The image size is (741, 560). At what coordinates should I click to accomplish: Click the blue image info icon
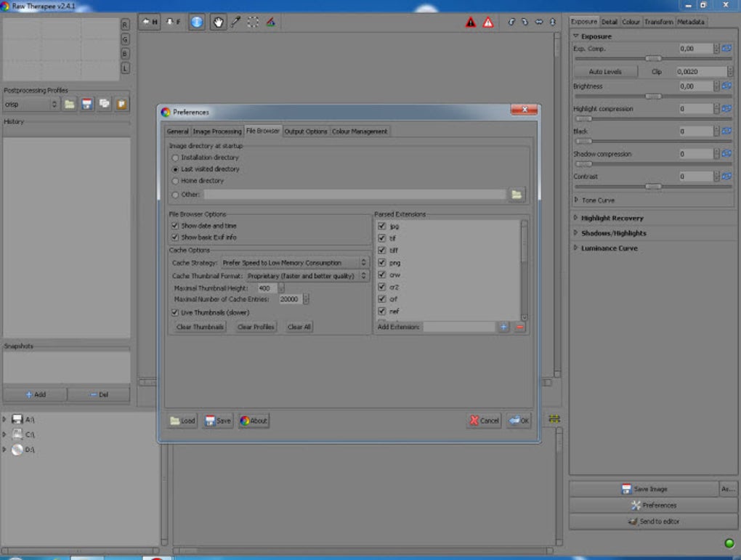click(197, 22)
